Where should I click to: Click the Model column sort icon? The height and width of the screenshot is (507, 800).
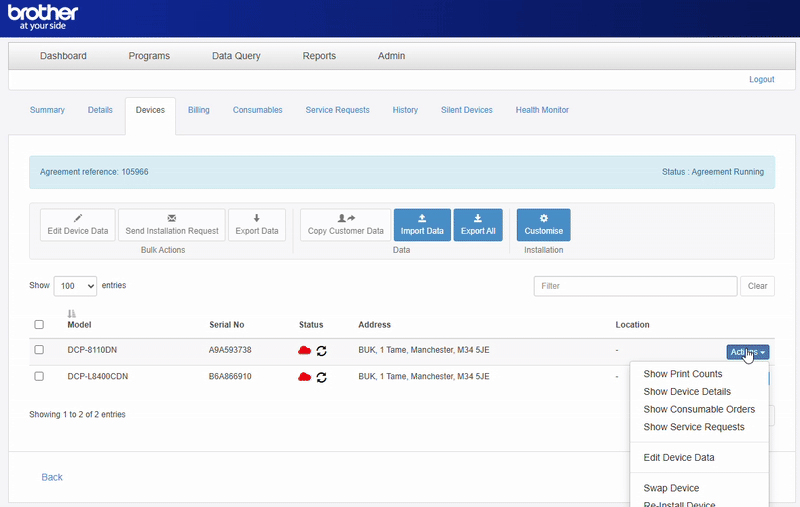pos(72,314)
